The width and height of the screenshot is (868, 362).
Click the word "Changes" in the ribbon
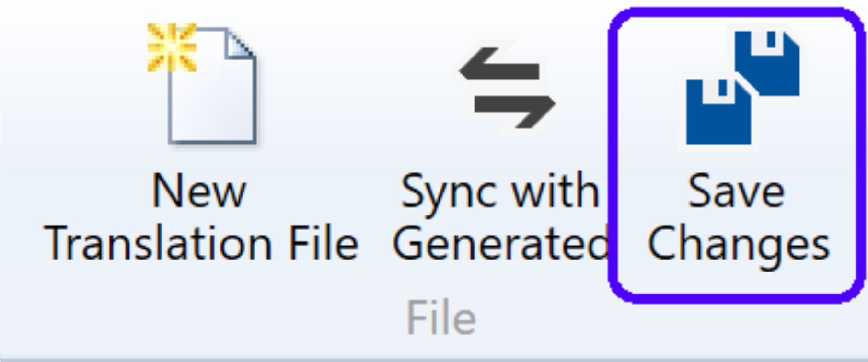(x=738, y=244)
